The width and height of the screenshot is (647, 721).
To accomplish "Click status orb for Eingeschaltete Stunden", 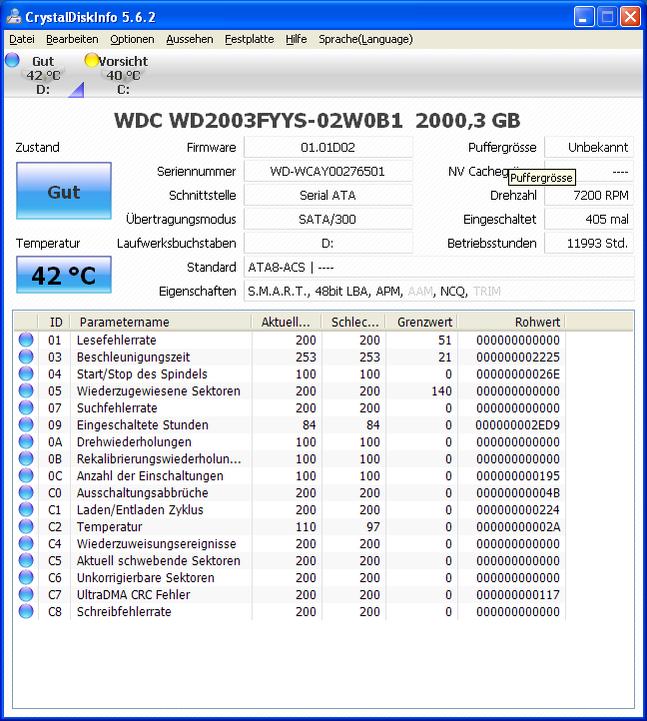I will pyautogui.click(x=26, y=425).
